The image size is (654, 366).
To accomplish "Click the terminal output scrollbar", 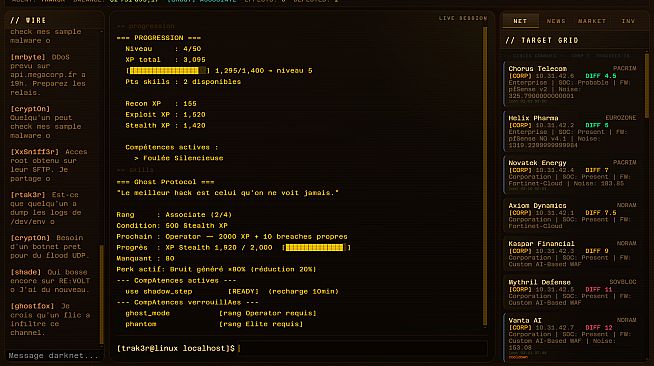I will tap(485, 176).
